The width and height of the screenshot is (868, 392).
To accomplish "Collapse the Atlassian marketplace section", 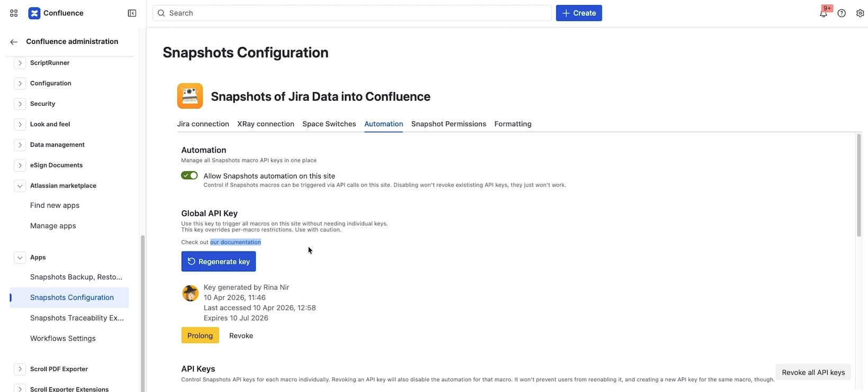I will pyautogui.click(x=20, y=186).
